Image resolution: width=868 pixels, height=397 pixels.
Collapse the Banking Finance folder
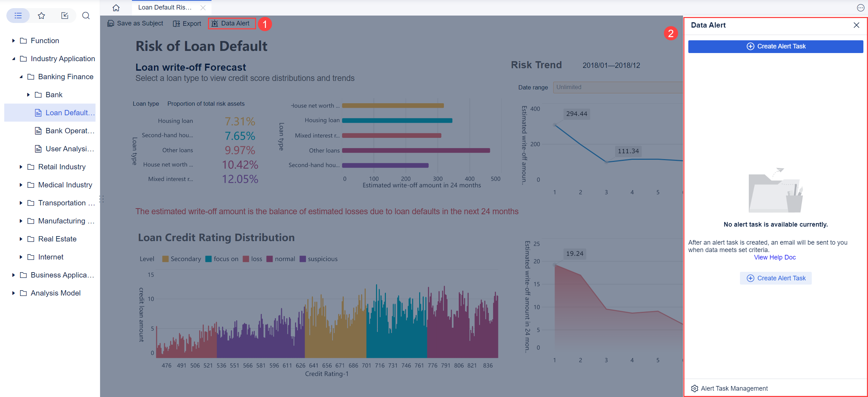point(21,76)
